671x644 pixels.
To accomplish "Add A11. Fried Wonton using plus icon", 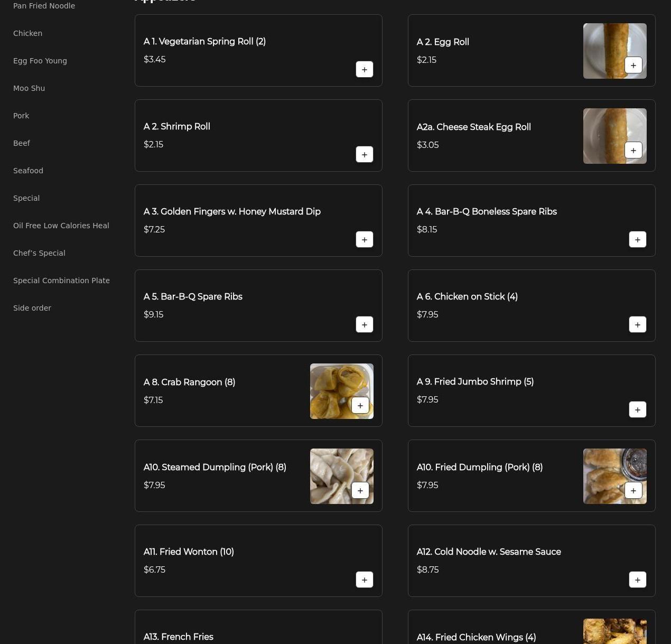I will pyautogui.click(x=365, y=580).
